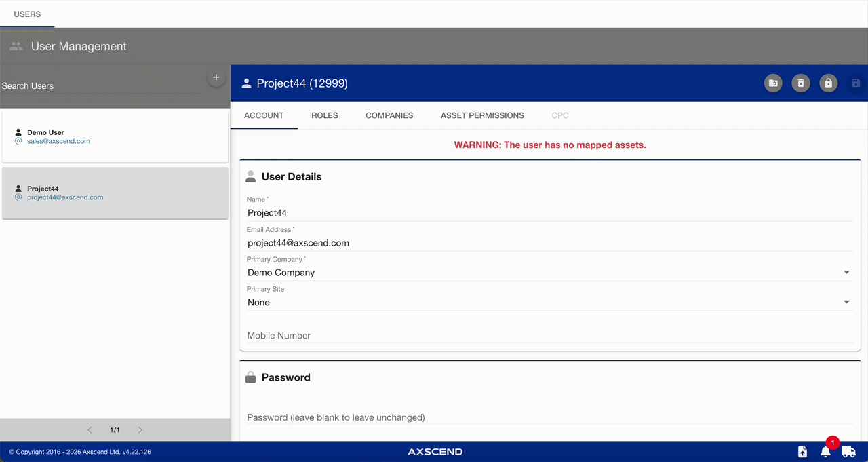Click the add user plus button
868x462 pixels.
pos(216,77)
